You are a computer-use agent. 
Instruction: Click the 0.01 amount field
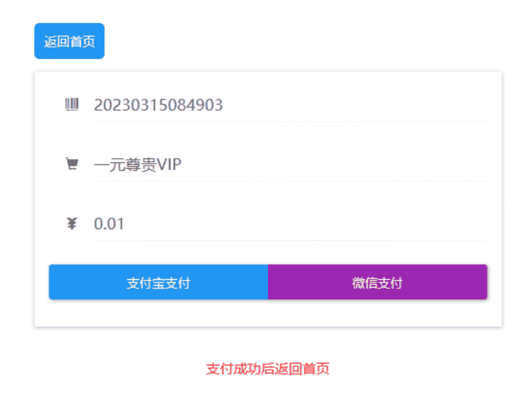click(109, 225)
